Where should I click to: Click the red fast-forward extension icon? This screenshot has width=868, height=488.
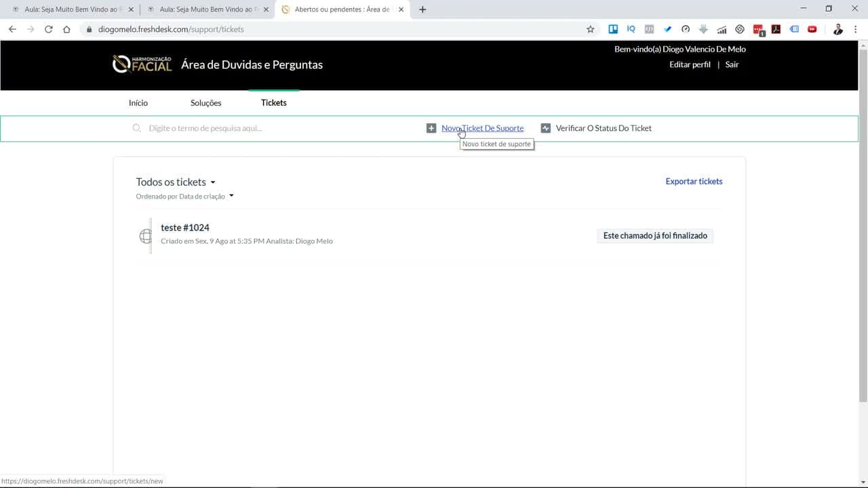point(812,29)
